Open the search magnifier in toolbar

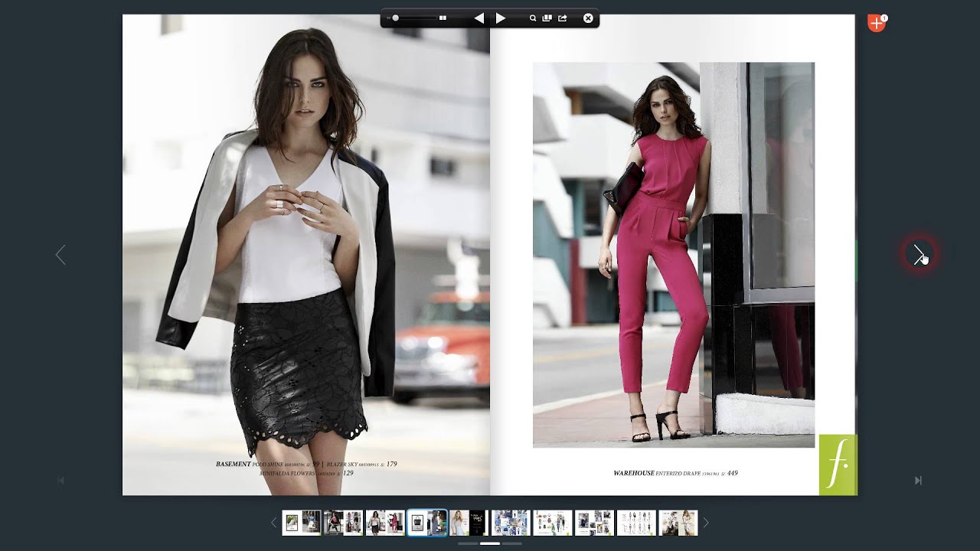pos(533,18)
